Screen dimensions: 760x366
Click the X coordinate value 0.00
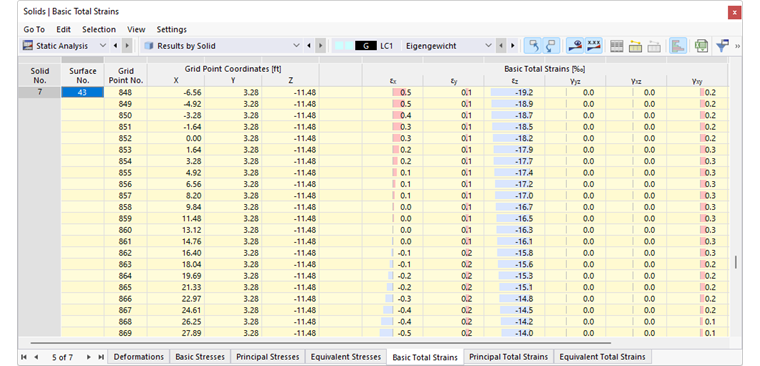click(175, 138)
